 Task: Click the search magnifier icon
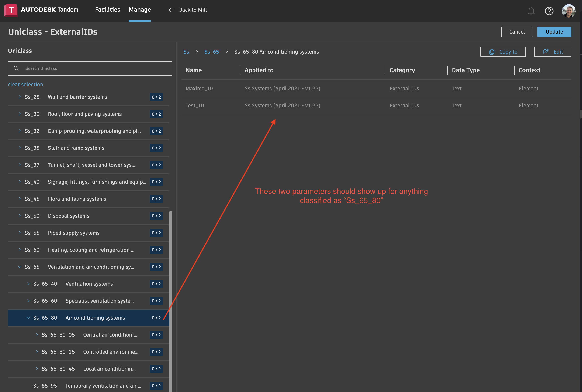16,68
